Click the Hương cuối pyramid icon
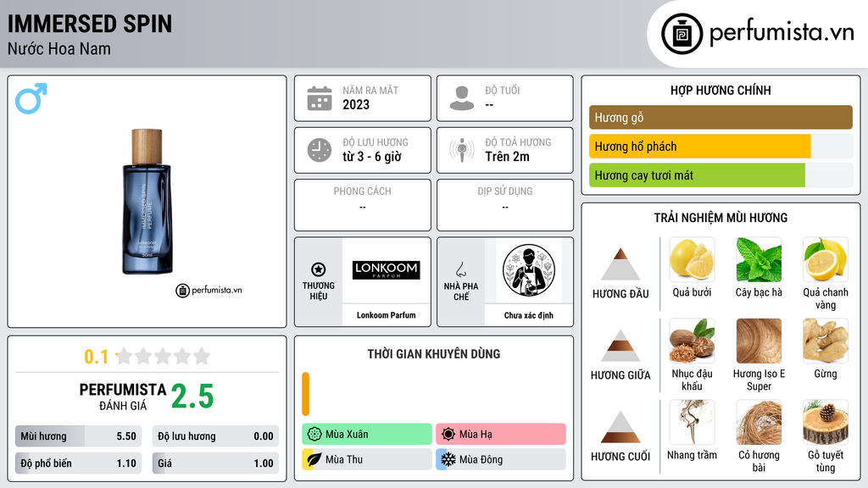The width and height of the screenshot is (868, 488). pyautogui.click(x=620, y=427)
